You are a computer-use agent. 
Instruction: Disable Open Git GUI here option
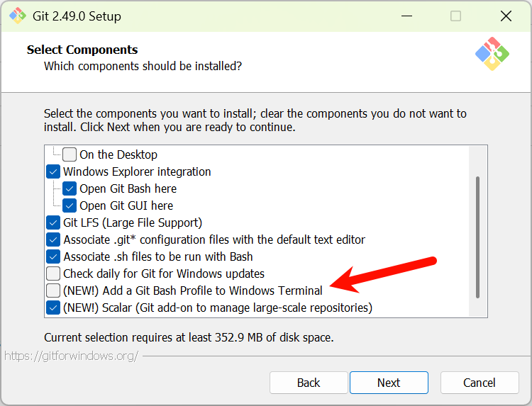click(x=70, y=205)
